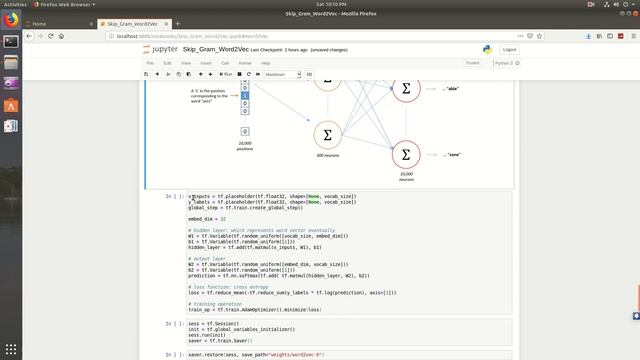Close the Home browser tab
This screenshot has height=360, width=640.
pyautogui.click(x=91, y=24)
